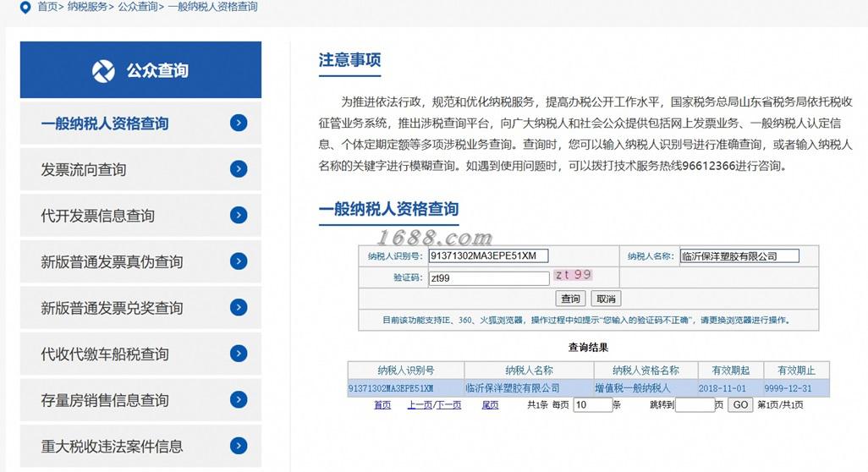The image size is (868, 472).
Task: Click arrow icon beside 存量房销售信息查询
Action: [x=239, y=399]
